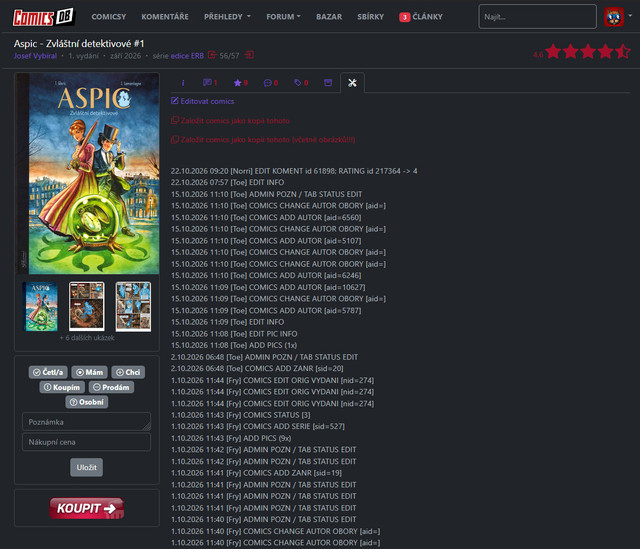Screen dimensions: 640x549
Task: Select log entry EDIT PIC INFO
Action: [234, 334]
